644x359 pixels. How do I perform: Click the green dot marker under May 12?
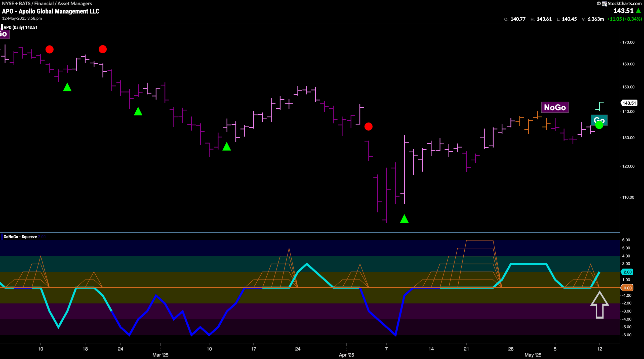point(599,125)
